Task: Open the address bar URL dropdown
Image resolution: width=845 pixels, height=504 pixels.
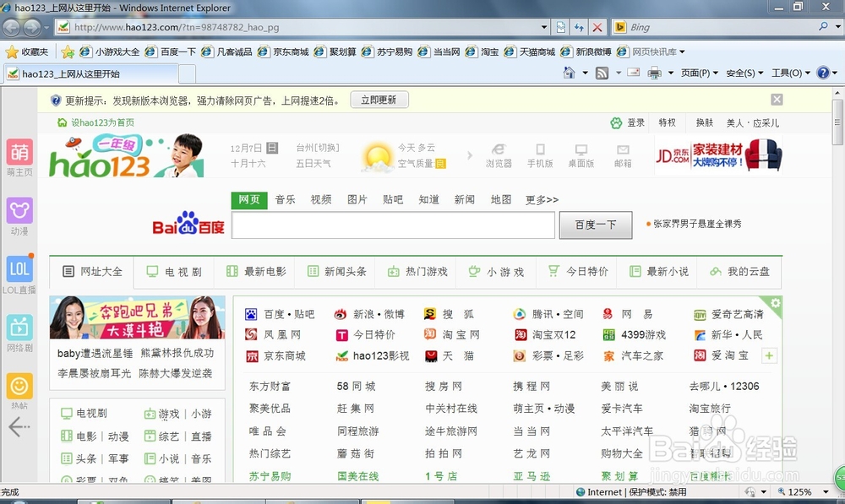Action: [544, 27]
